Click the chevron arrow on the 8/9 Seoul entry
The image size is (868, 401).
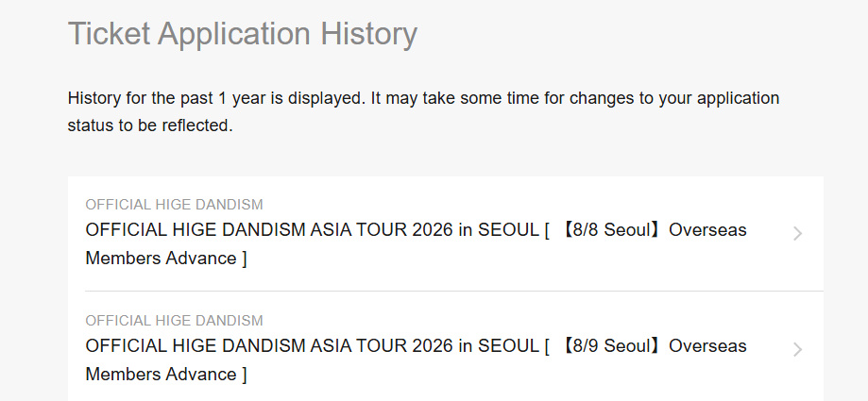(798, 350)
